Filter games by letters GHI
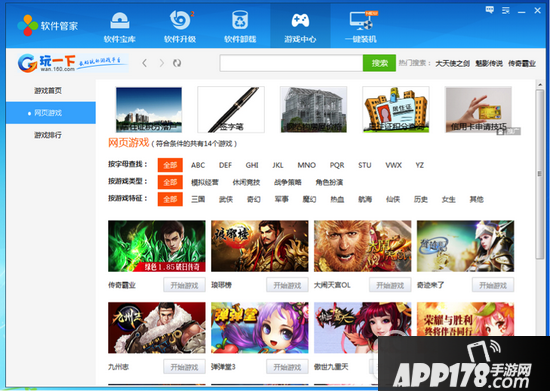Image resolution: width=550 pixels, height=391 pixels. (x=252, y=165)
